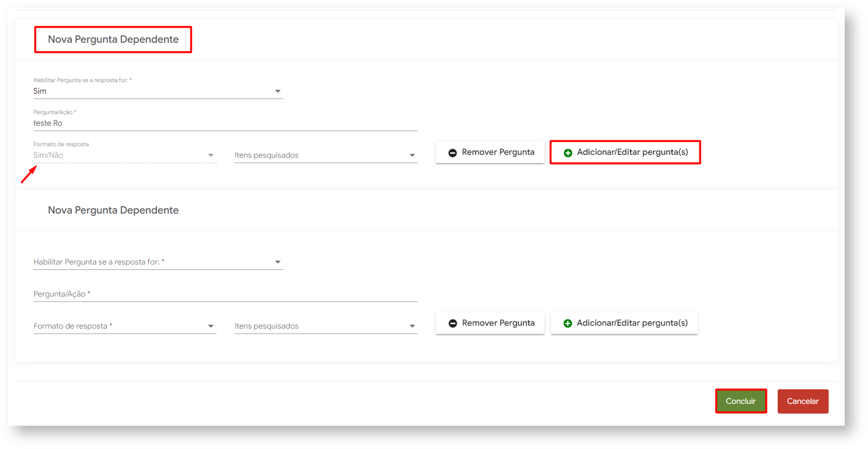Click the minus icon on the first Remover Pergunta button
Screen dimensions: 868x449
(x=452, y=153)
